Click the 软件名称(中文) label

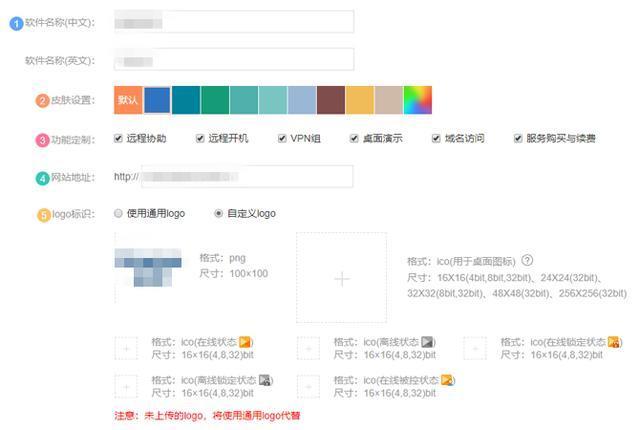coord(60,22)
